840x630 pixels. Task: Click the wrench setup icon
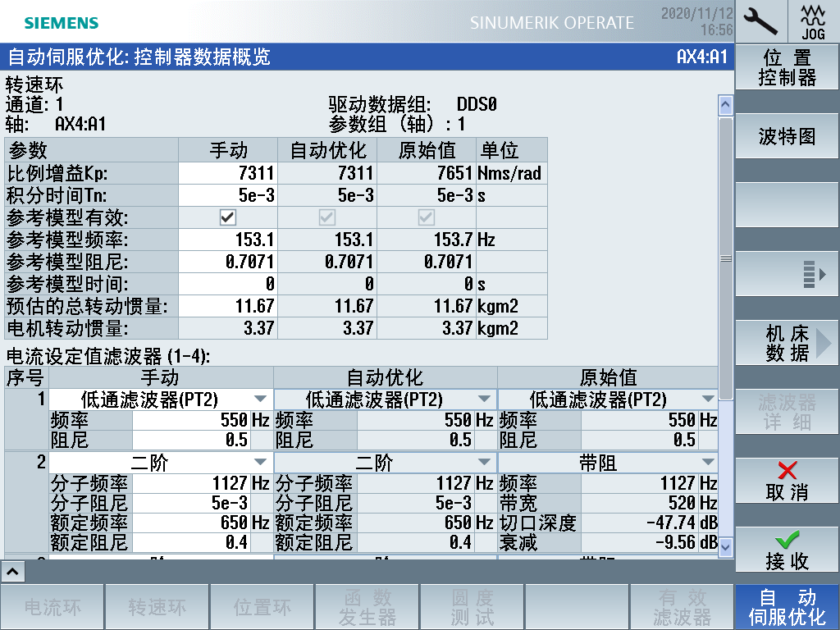tap(760, 21)
